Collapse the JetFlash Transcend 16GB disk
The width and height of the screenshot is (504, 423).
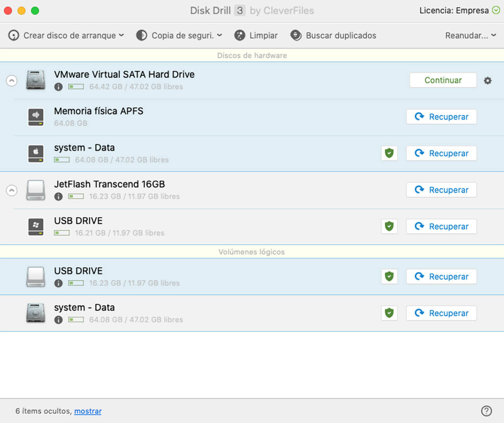(x=12, y=191)
